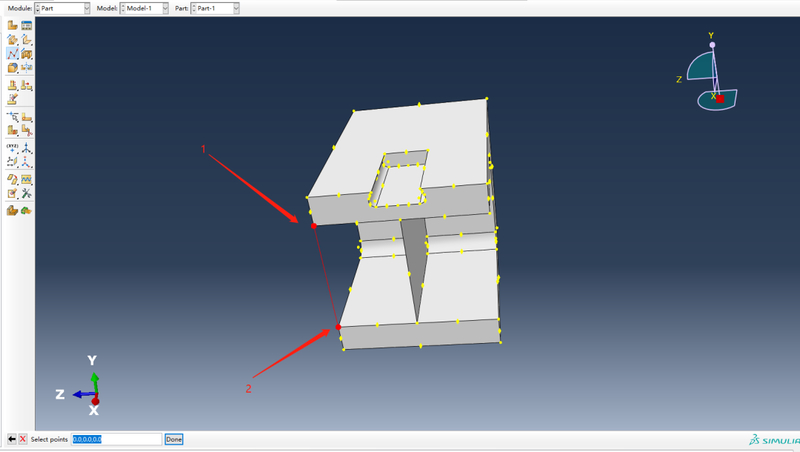Click the wrench Repair tools icon

tap(27, 193)
